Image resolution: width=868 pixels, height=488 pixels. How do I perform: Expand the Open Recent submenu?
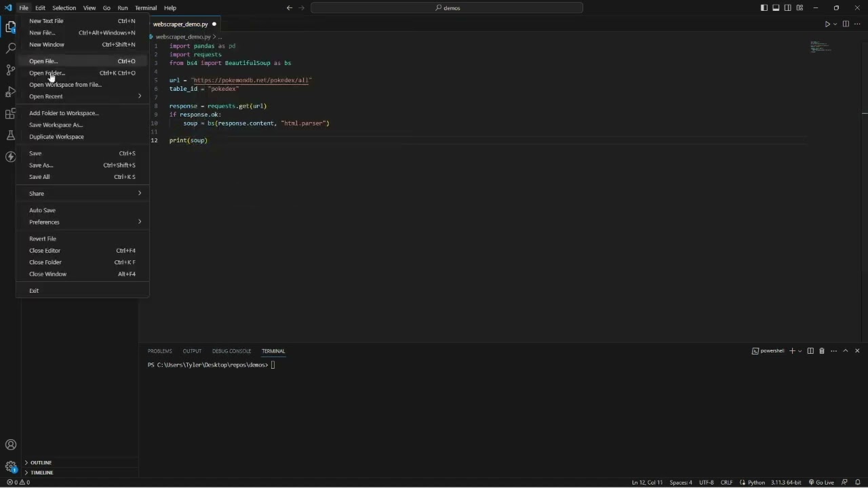(82, 96)
